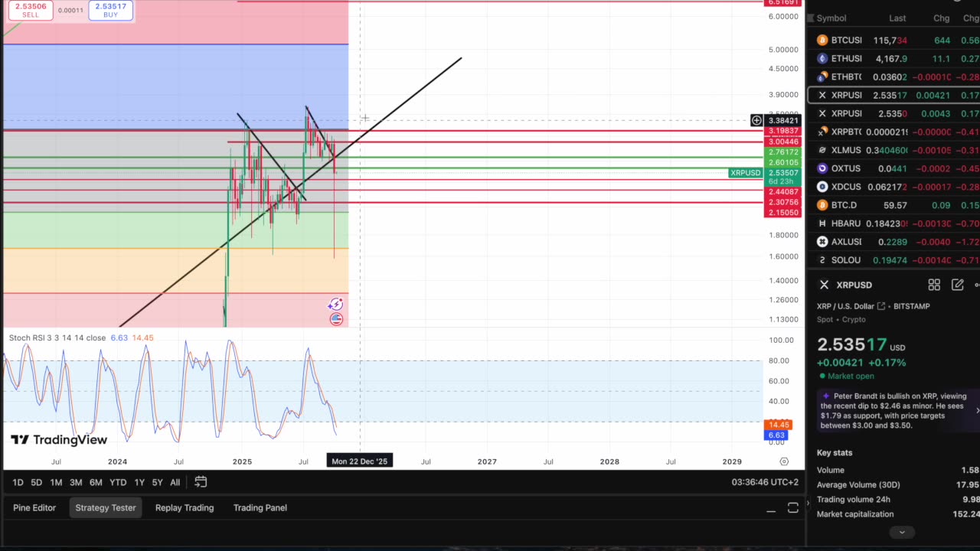Viewport: 980px width, 551px height.
Task: Click the 2.53517 BUY button
Action: (x=111, y=10)
